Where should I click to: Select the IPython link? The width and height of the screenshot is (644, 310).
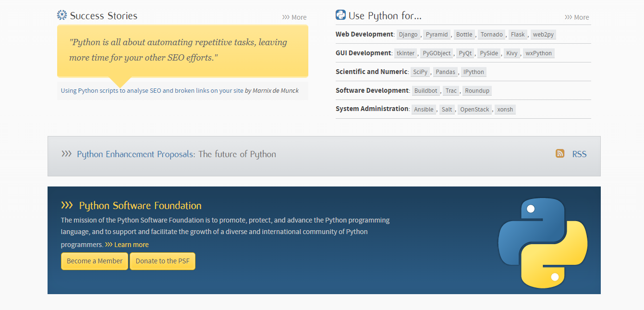474,72
